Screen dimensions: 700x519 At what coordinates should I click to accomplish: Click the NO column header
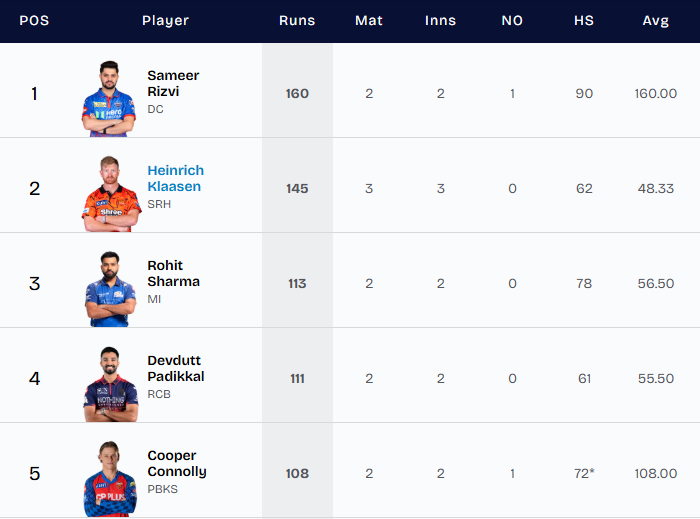[x=512, y=21]
